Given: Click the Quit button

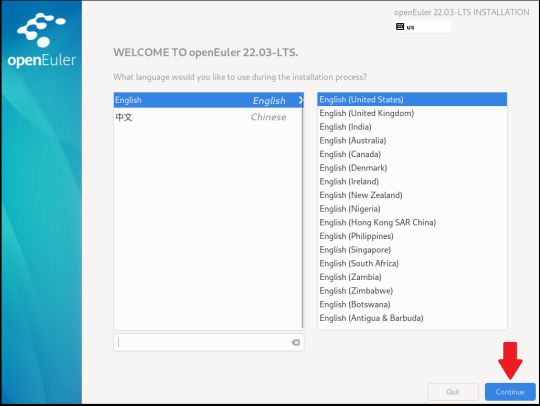Looking at the screenshot, I should click(453, 392).
